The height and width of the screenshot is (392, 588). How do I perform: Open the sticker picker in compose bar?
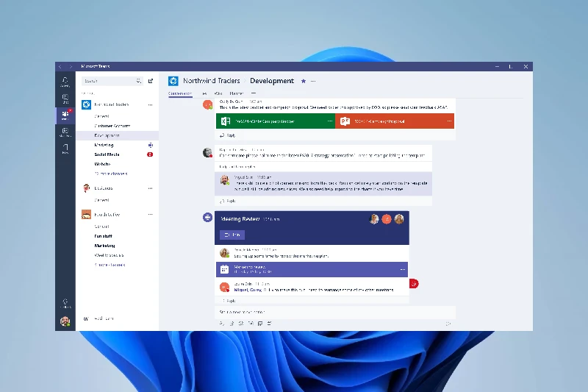click(260, 324)
